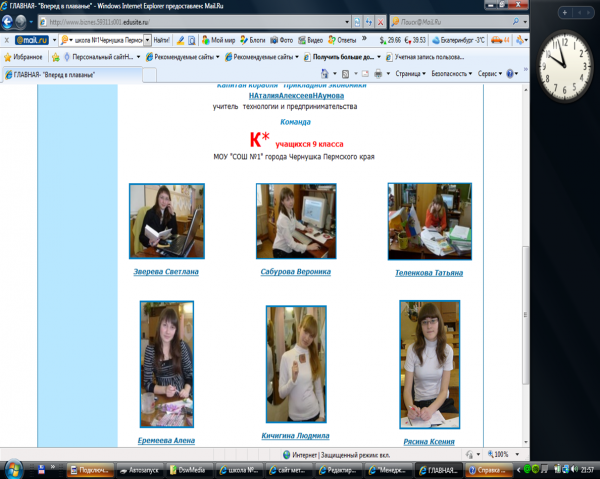Image resolution: width=600 pixels, height=479 pixels.
Task: Expand the Персональный сайт favorites dropdown
Action: point(138,57)
